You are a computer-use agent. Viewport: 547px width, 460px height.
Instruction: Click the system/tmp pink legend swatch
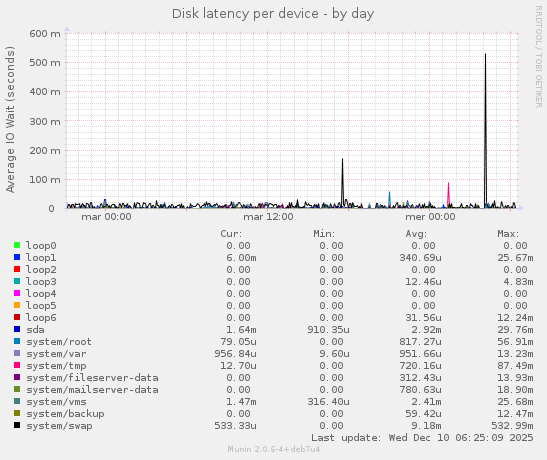tap(17, 365)
